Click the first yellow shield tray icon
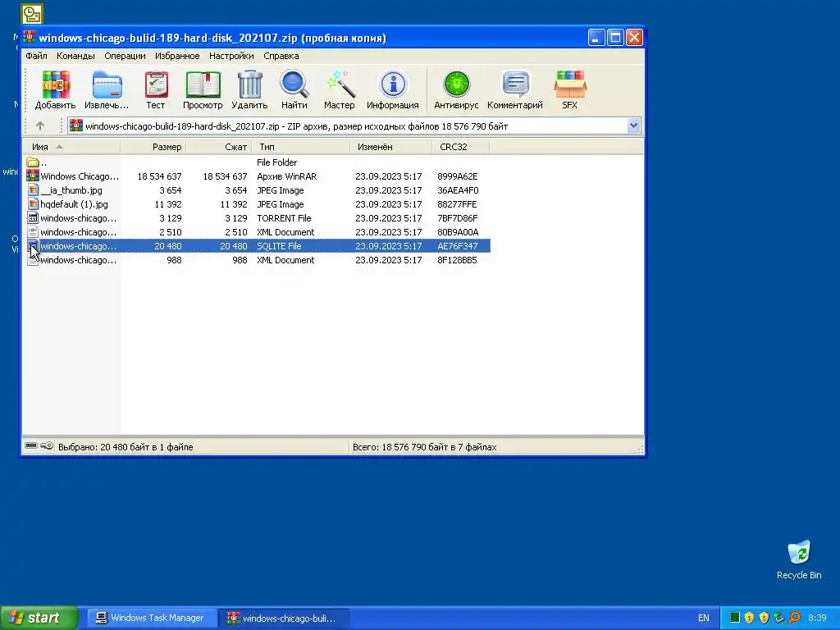Image resolution: width=840 pixels, height=630 pixels. click(x=750, y=618)
